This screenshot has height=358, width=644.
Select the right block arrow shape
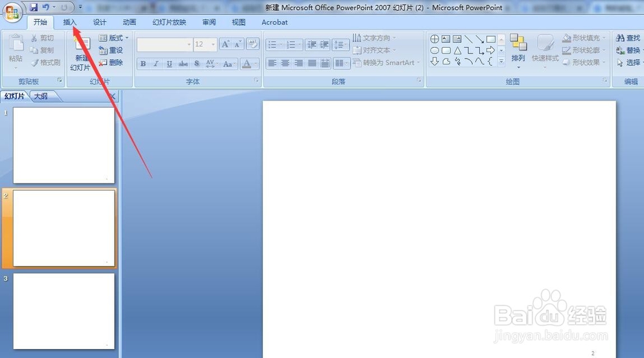[x=491, y=50]
